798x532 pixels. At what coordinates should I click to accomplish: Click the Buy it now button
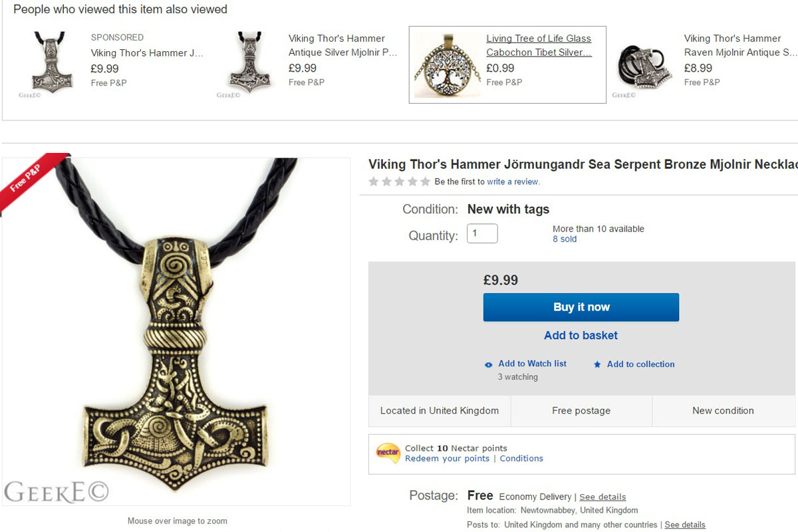point(581,307)
